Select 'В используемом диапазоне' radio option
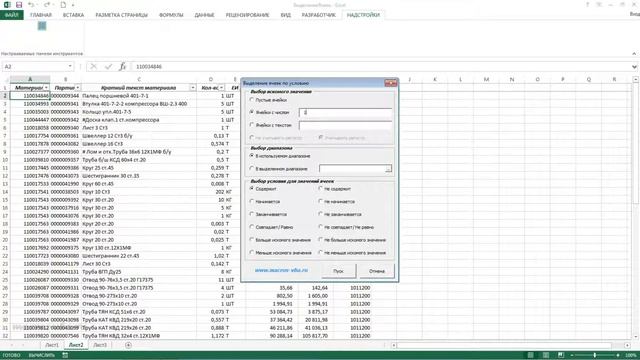This screenshot has width=640, height=360. (x=252, y=156)
